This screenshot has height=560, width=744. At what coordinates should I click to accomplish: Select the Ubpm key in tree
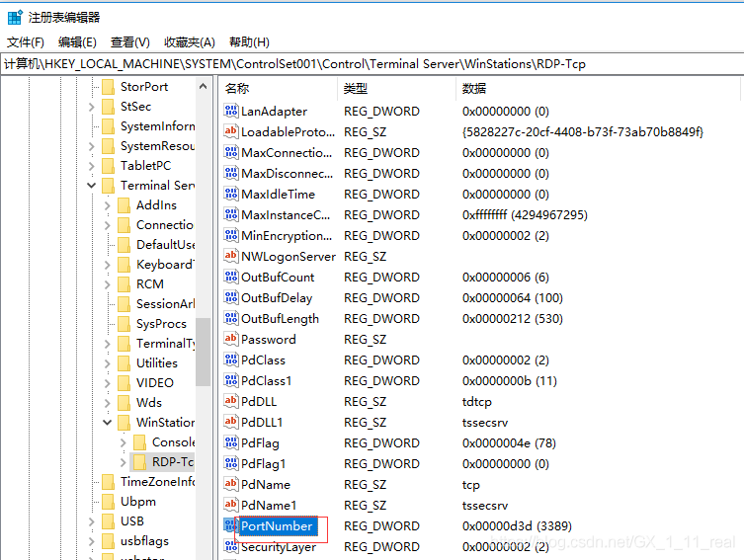click(x=138, y=502)
